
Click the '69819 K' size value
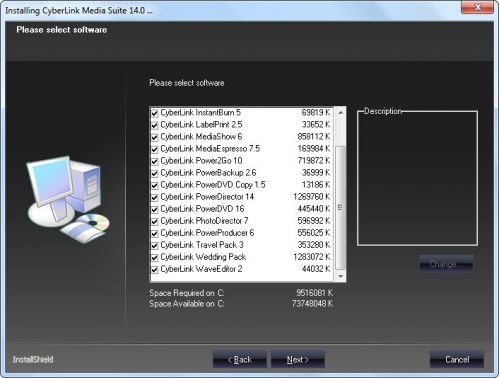tap(316, 112)
